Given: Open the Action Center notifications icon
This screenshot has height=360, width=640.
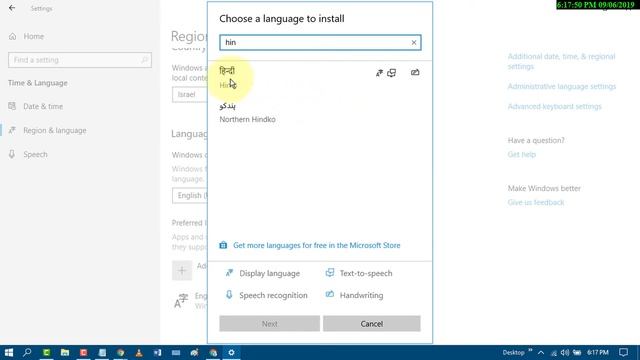Looking at the screenshot, I should click(x=623, y=353).
